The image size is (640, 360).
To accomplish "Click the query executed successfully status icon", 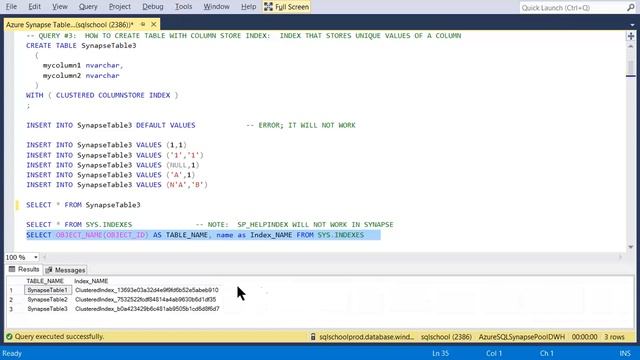I will (9, 337).
